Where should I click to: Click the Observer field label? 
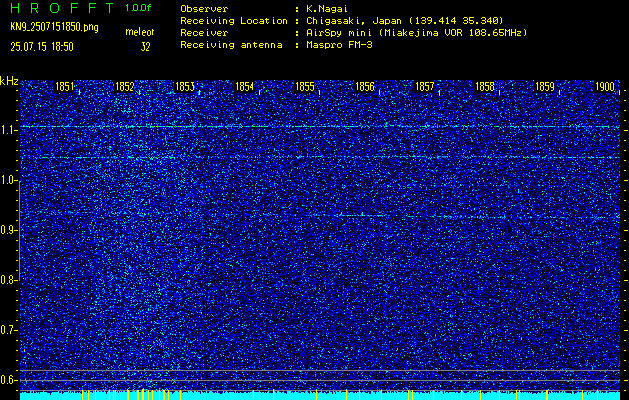[204, 8]
